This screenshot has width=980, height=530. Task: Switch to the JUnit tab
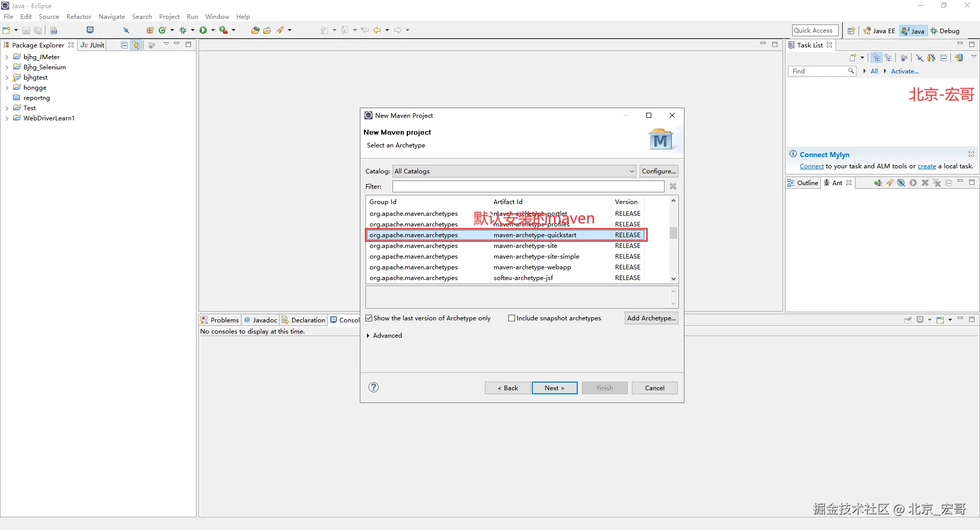coord(92,45)
